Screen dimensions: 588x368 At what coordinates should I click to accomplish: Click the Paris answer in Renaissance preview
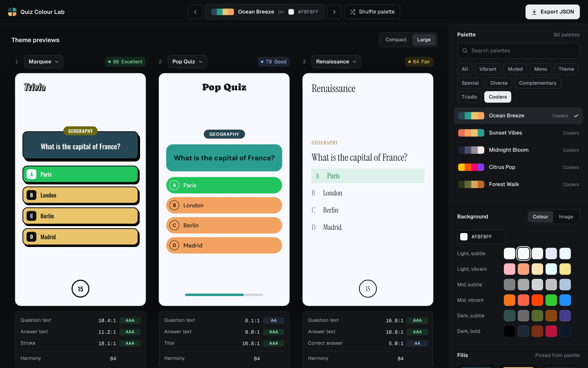pos(368,176)
